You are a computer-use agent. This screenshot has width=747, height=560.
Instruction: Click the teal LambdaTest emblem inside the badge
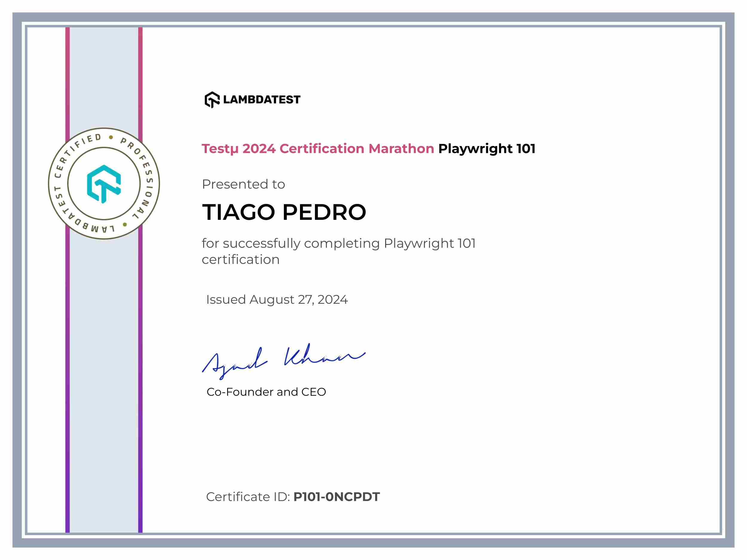pos(104,184)
